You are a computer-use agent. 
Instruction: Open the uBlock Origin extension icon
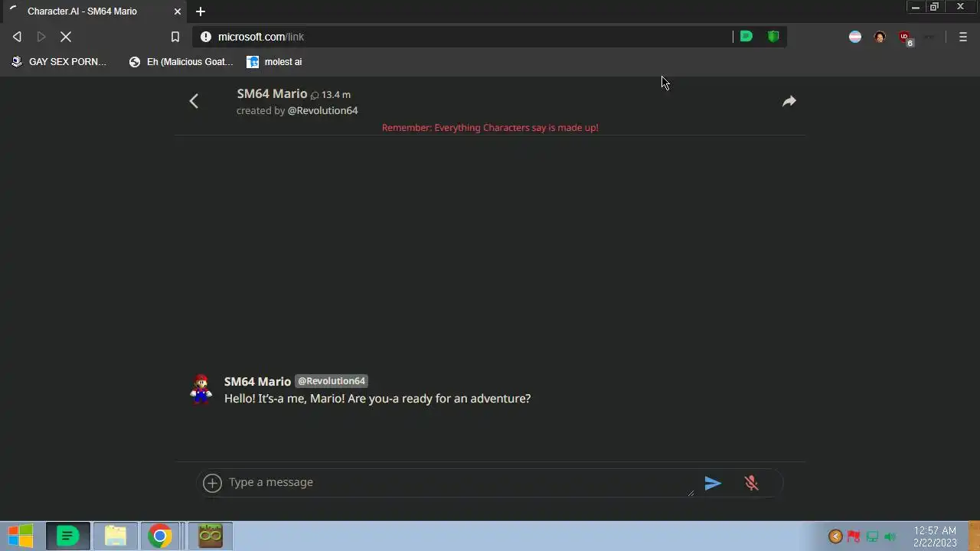(x=905, y=37)
